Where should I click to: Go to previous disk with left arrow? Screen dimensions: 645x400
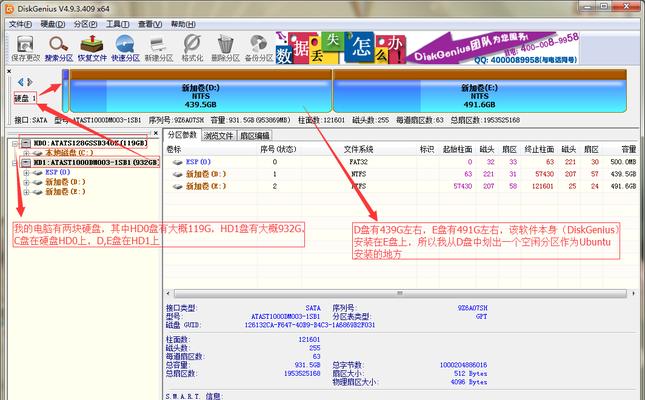tap(20, 82)
